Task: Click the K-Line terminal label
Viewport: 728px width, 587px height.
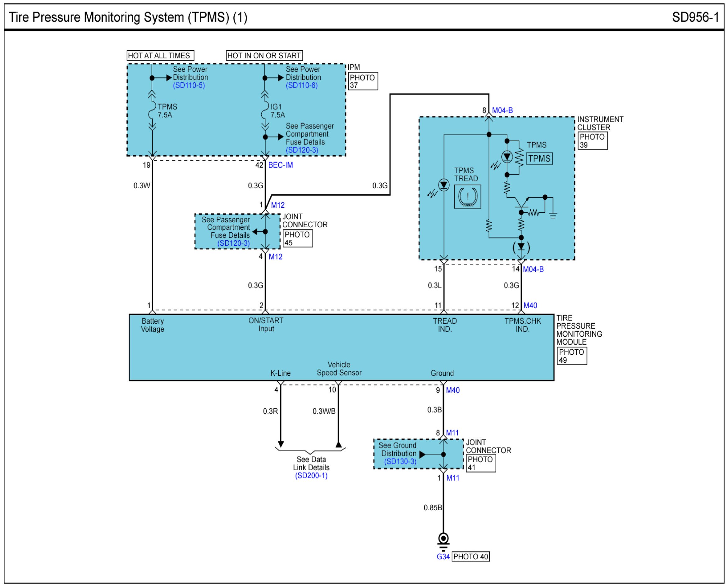Action: (281, 373)
